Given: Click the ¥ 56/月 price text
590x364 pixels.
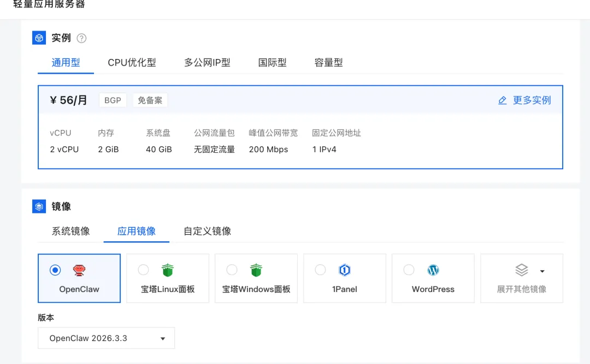Looking at the screenshot, I should tap(68, 100).
